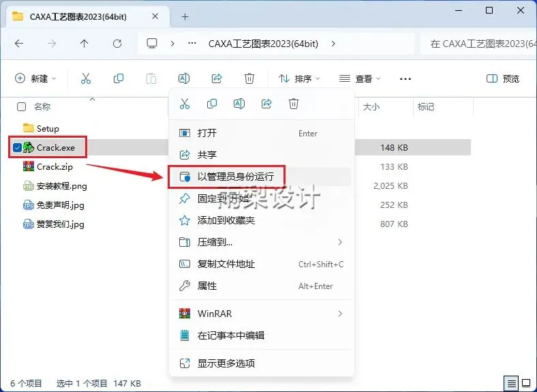Viewport: 537px width, 392px height.
Task: Click the Share icon in the toolbar
Action: [217, 79]
